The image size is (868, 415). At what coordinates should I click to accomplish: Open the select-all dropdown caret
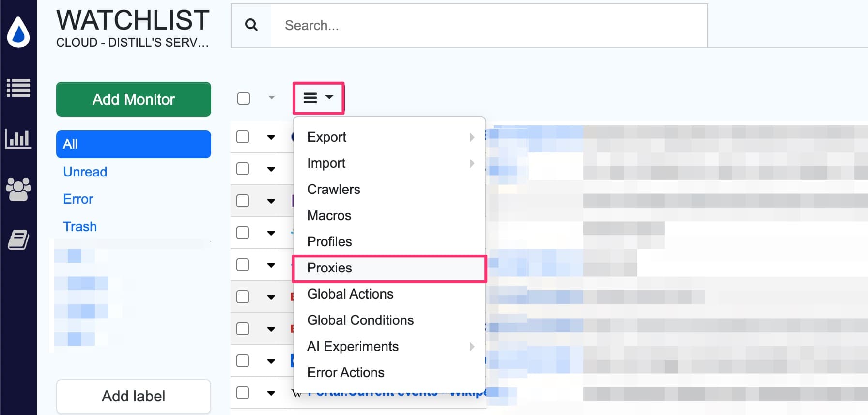click(272, 98)
